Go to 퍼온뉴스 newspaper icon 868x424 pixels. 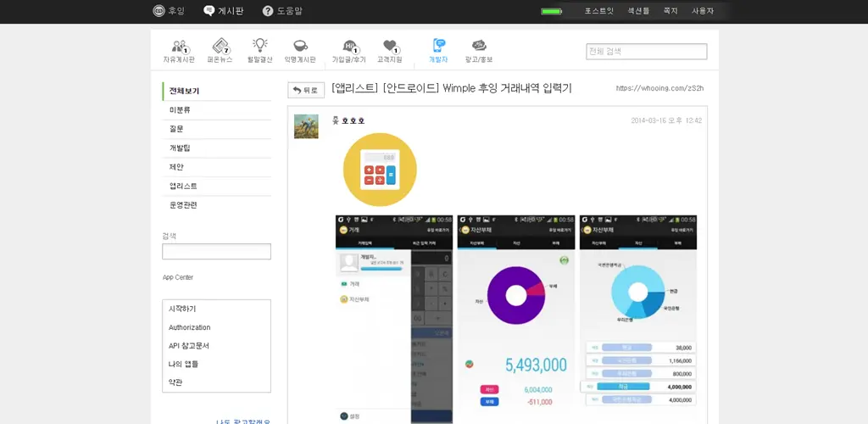coord(220,51)
